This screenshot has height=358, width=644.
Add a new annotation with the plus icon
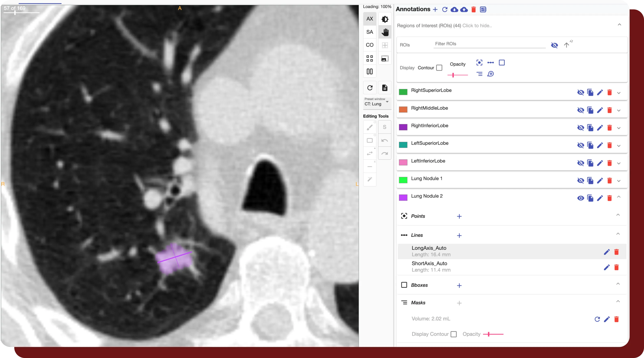pyautogui.click(x=435, y=9)
